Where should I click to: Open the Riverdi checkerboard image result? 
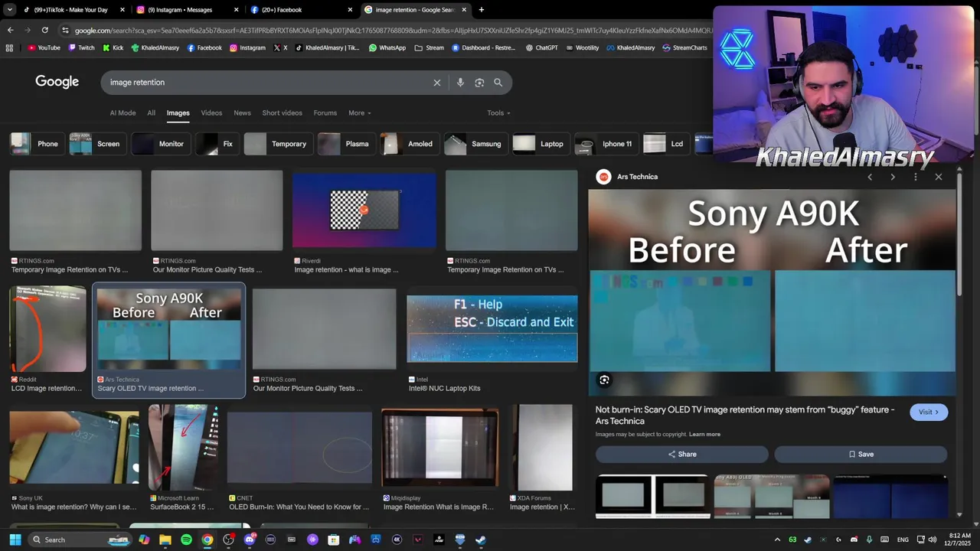[364, 210]
